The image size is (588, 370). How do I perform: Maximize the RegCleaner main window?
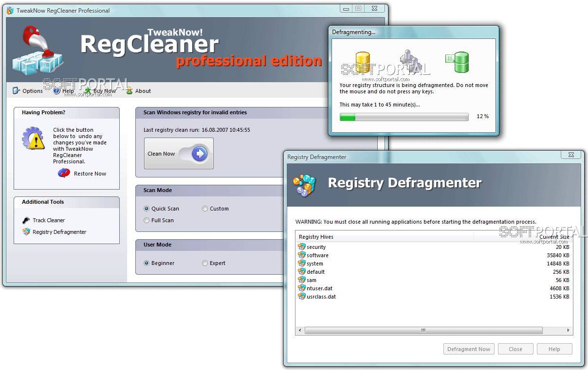click(x=358, y=8)
